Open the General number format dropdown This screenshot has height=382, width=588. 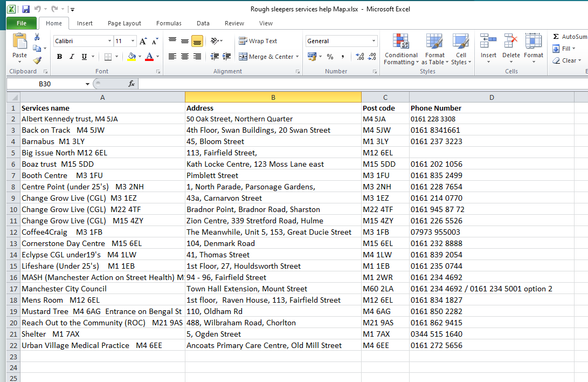point(374,41)
